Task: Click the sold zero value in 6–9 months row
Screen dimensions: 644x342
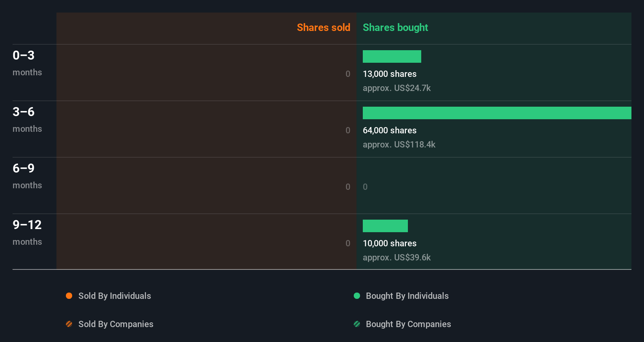Action: (x=348, y=187)
